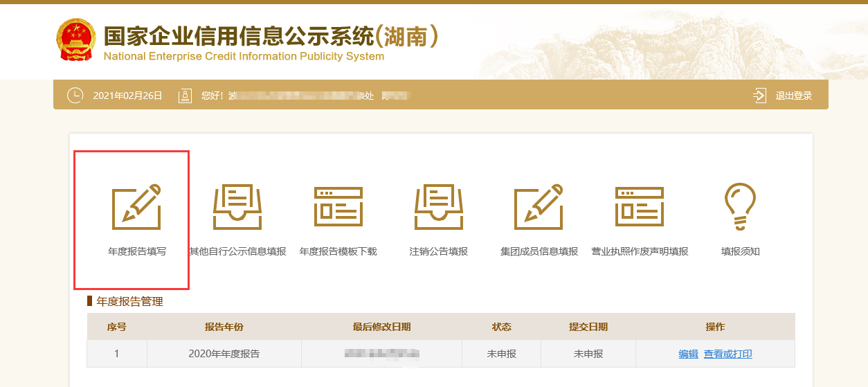Click the user profile icon before 您好
The width and height of the screenshot is (868, 387).
(185, 96)
